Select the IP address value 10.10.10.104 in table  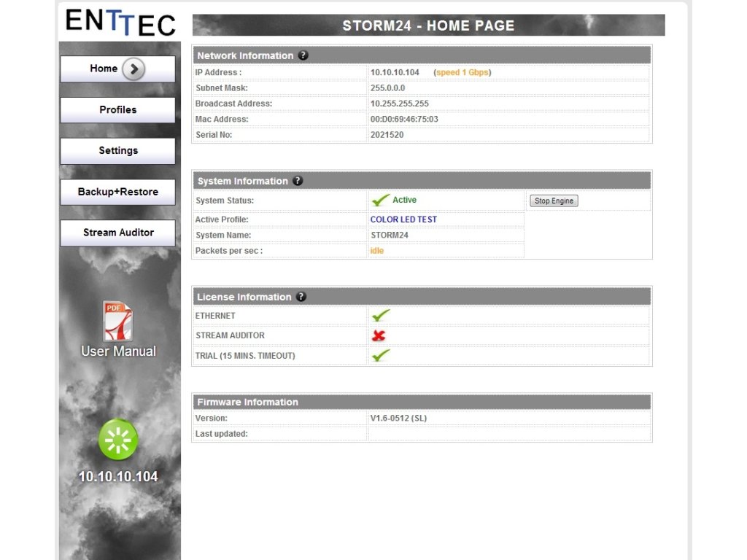coord(395,72)
